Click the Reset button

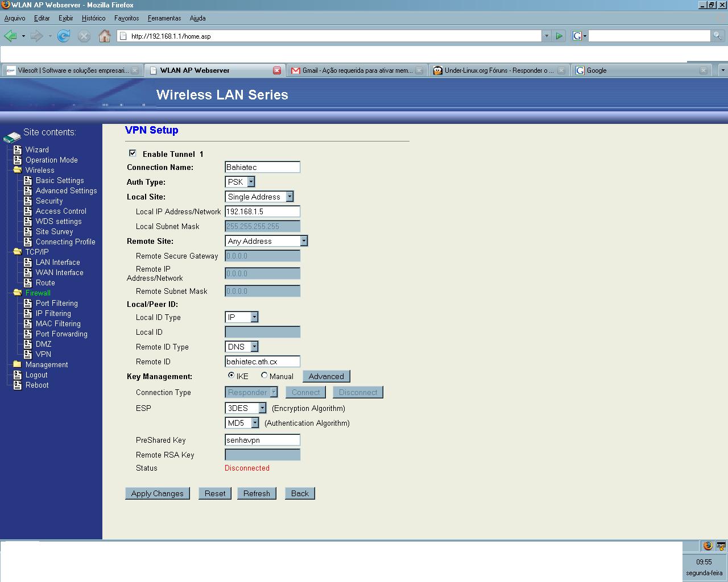coord(215,493)
